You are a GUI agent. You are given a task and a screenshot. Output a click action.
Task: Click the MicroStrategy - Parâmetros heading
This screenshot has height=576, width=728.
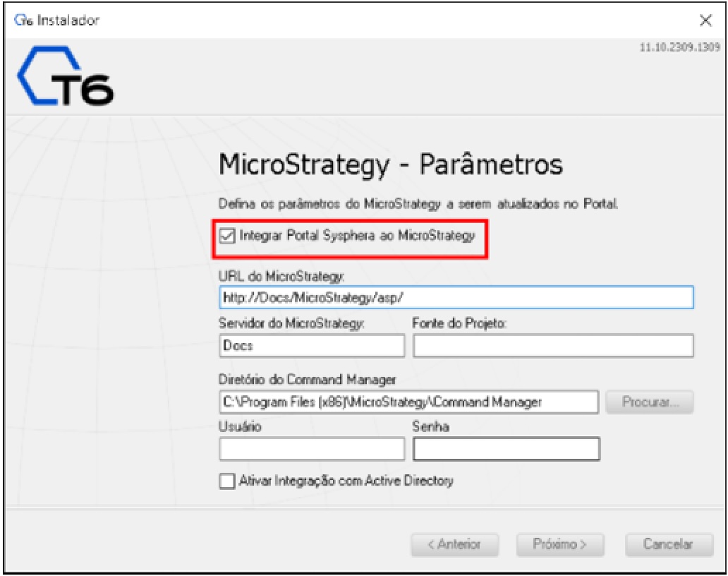click(x=391, y=164)
